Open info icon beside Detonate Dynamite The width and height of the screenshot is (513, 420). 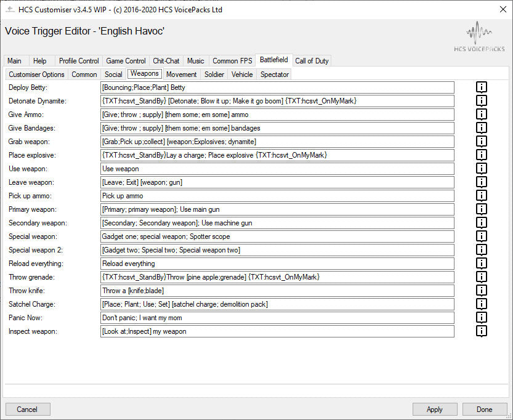[x=482, y=101]
